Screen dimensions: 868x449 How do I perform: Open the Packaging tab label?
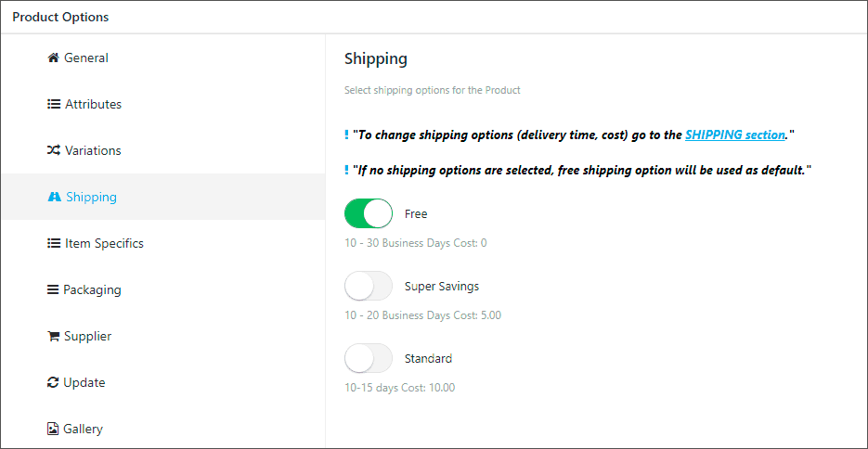pyautogui.click(x=92, y=289)
